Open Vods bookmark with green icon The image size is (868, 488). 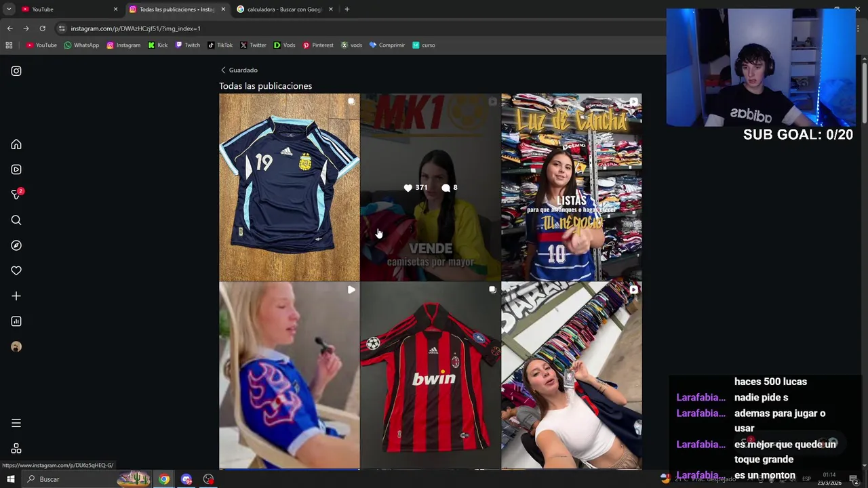[284, 45]
